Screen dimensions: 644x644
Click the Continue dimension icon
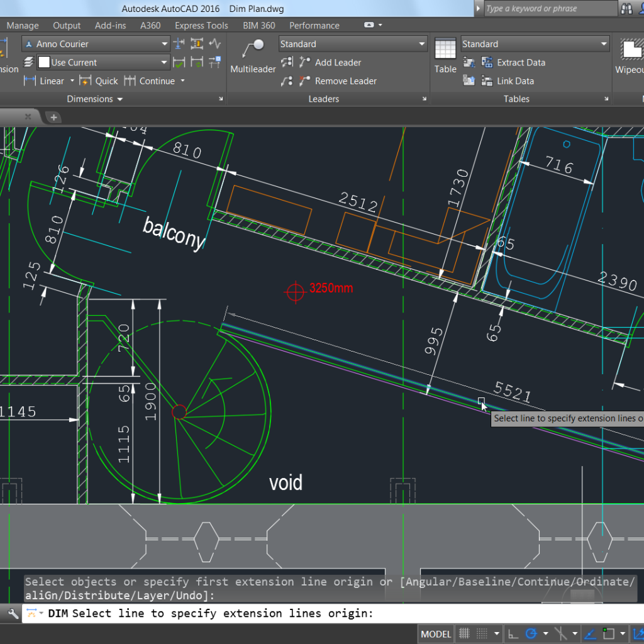tap(130, 80)
